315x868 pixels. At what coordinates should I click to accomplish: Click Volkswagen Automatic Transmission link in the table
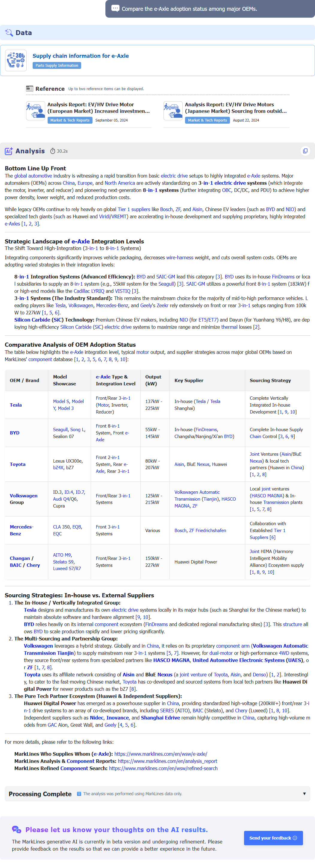pyautogui.click(x=197, y=496)
